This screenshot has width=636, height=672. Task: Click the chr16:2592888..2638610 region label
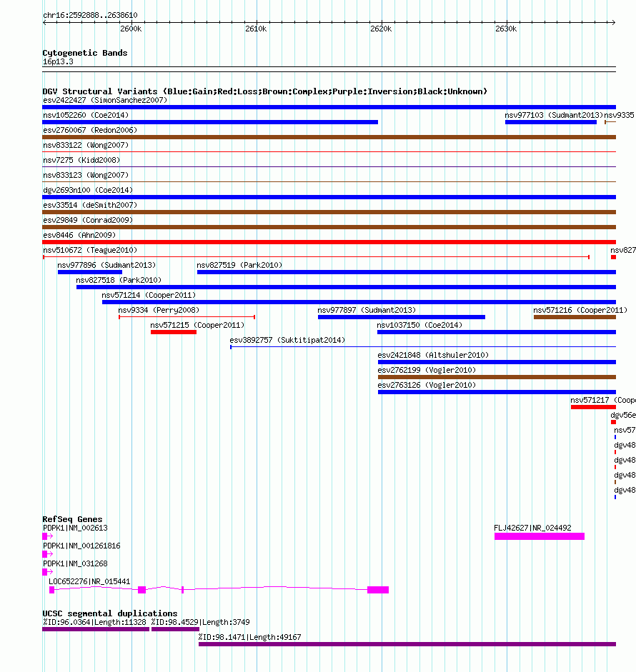90,15
